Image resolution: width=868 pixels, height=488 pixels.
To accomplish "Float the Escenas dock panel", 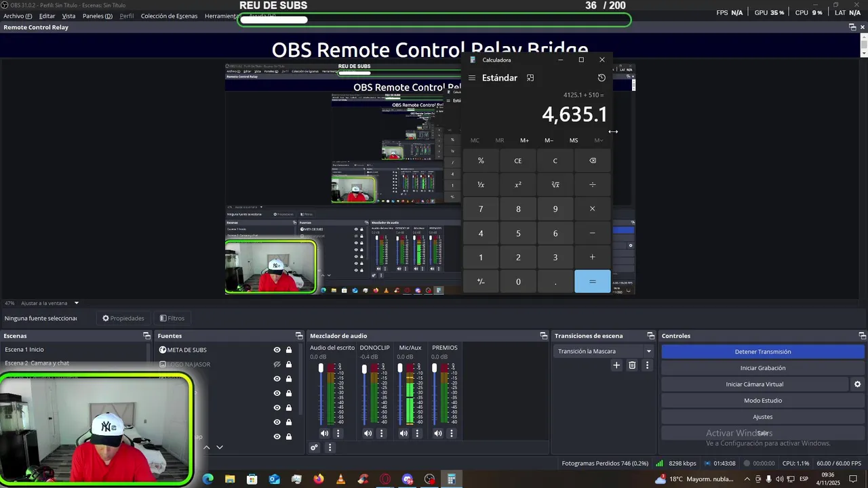I will pyautogui.click(x=146, y=335).
